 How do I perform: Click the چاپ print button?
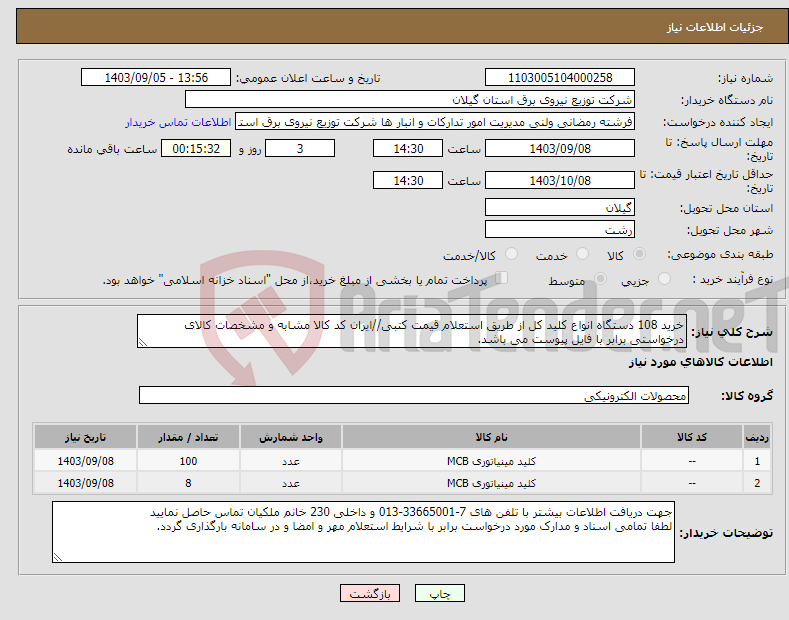pos(440,593)
